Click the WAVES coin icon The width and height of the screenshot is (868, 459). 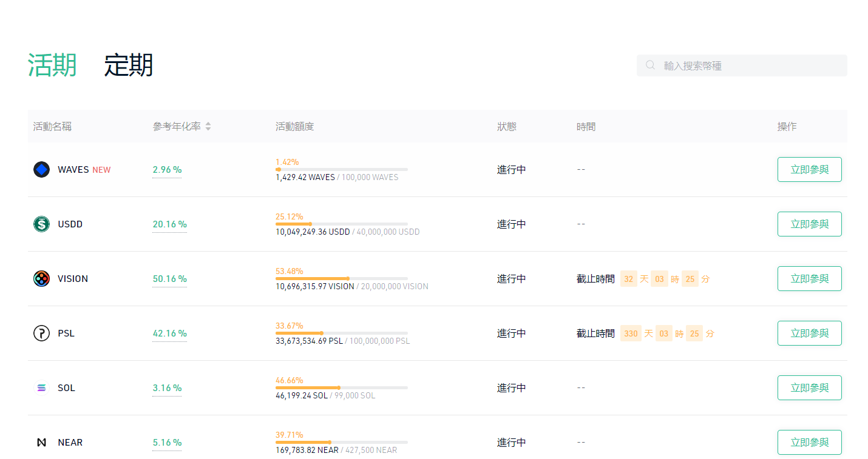pos(41,170)
